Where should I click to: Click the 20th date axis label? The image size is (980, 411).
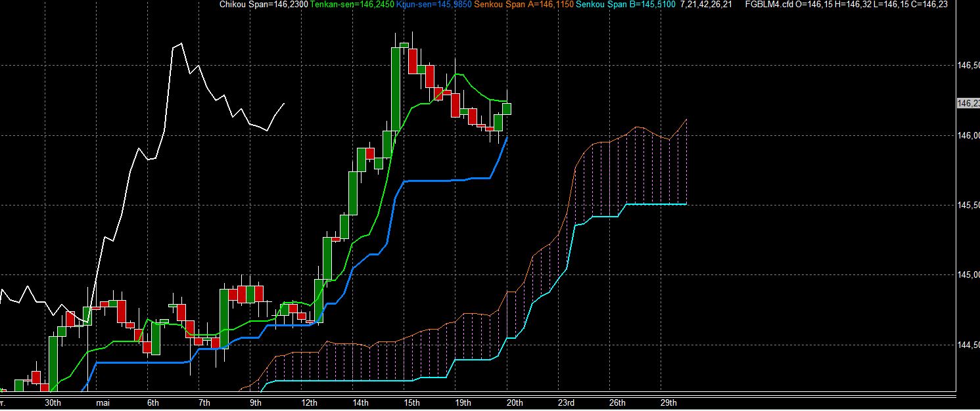[x=515, y=402]
